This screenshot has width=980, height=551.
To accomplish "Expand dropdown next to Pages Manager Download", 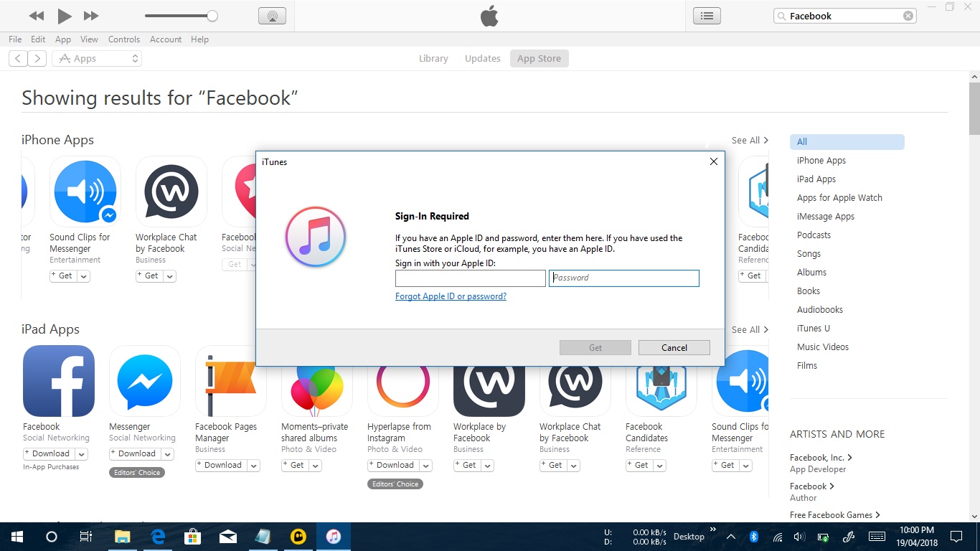I will point(253,465).
